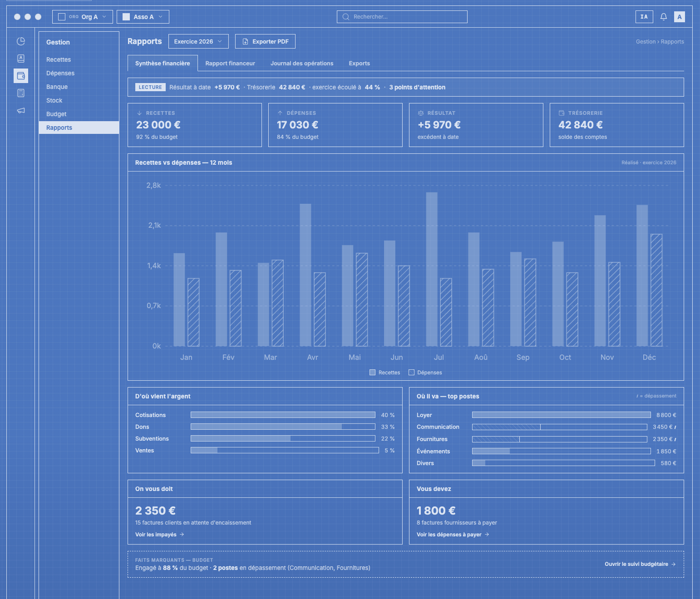Click arrow next to Voir les impayés

(x=182, y=535)
